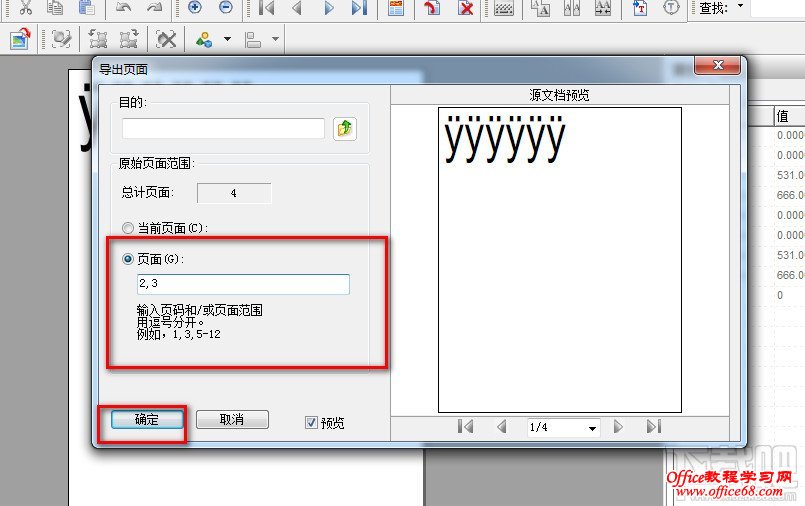
Task: Click the font size A/A icon
Action: [x=540, y=8]
